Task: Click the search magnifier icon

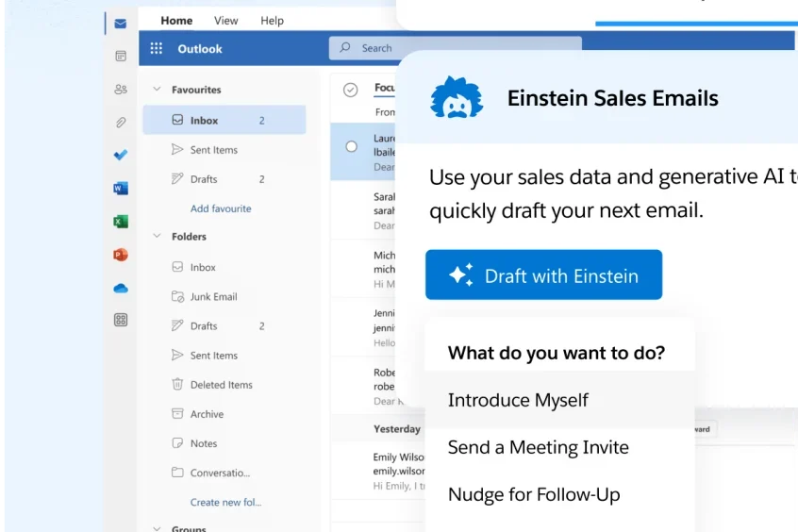Action: coord(345,47)
